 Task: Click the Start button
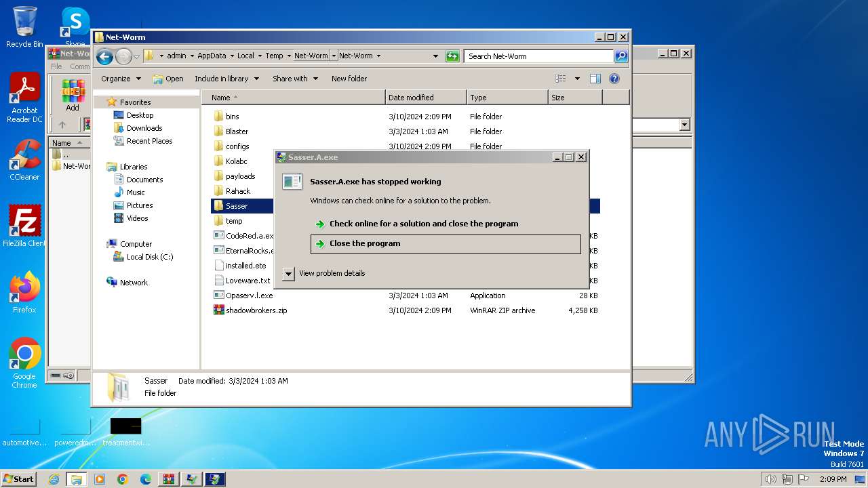click(x=19, y=479)
